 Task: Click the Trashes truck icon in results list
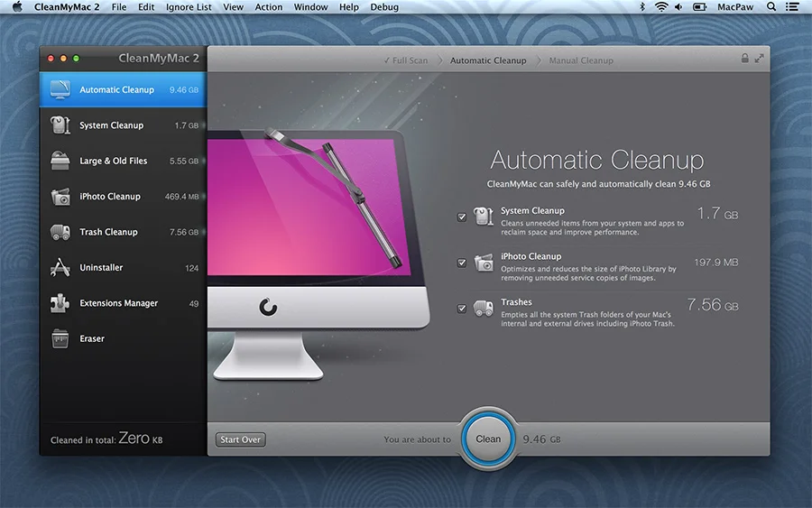click(484, 308)
